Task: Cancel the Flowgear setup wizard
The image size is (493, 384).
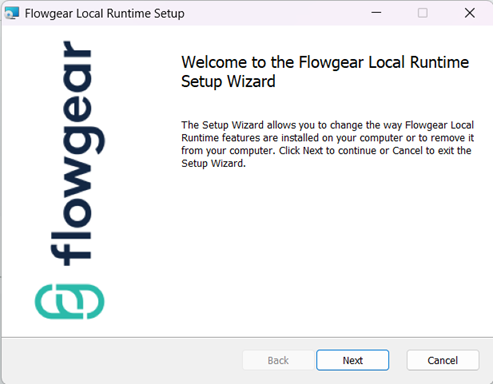Action: 443,360
